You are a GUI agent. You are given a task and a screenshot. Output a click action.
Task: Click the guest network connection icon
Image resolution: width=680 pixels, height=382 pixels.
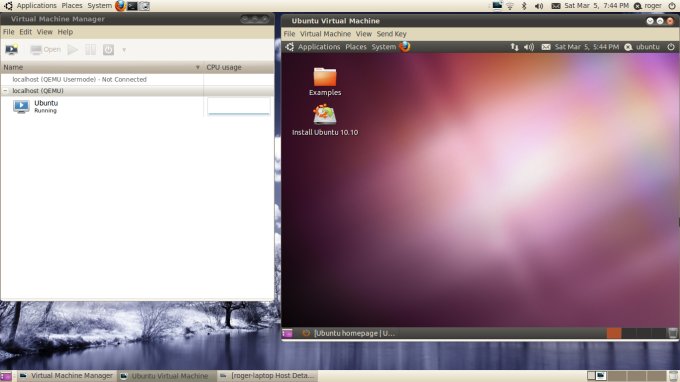pos(514,47)
